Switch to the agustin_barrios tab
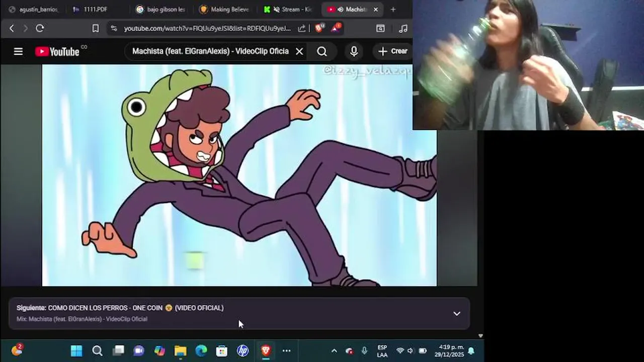This screenshot has width=644, height=362. [33, 10]
